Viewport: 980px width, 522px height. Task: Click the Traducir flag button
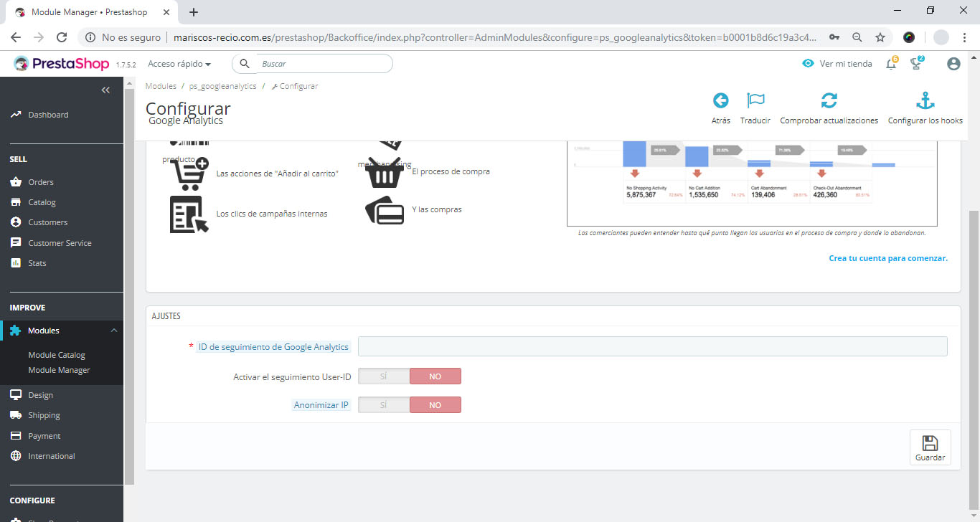755,109
